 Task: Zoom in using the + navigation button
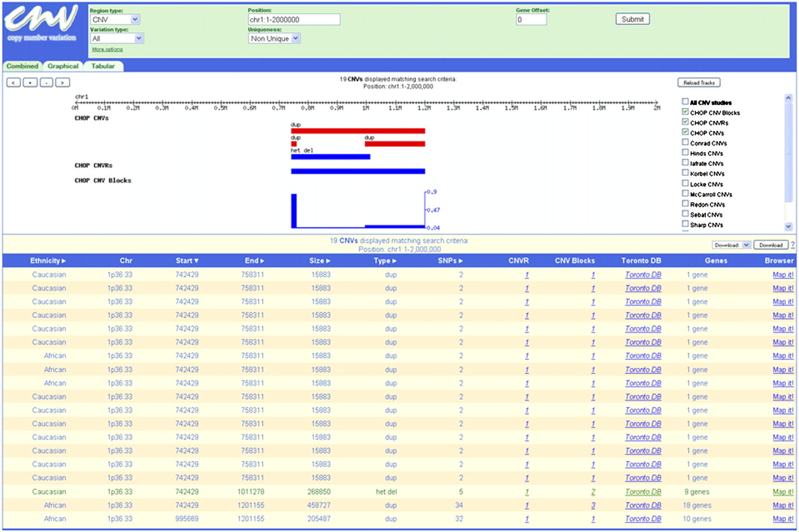30,82
